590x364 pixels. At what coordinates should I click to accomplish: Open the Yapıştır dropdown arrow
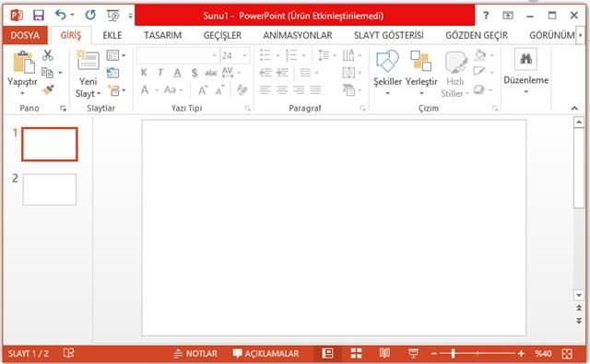[x=22, y=93]
